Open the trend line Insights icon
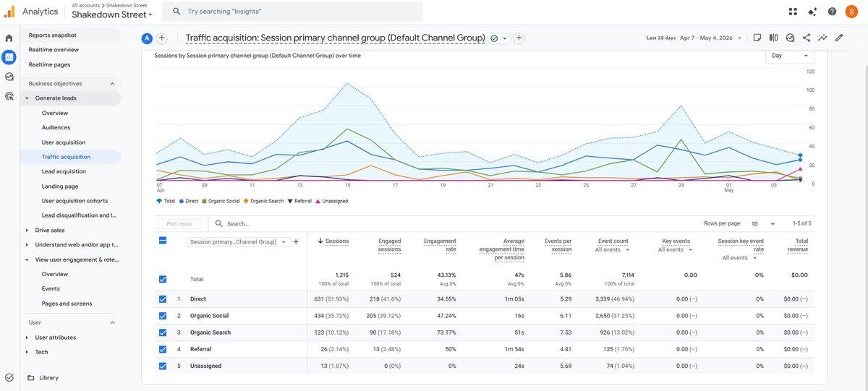The image size is (868, 391). click(x=822, y=38)
